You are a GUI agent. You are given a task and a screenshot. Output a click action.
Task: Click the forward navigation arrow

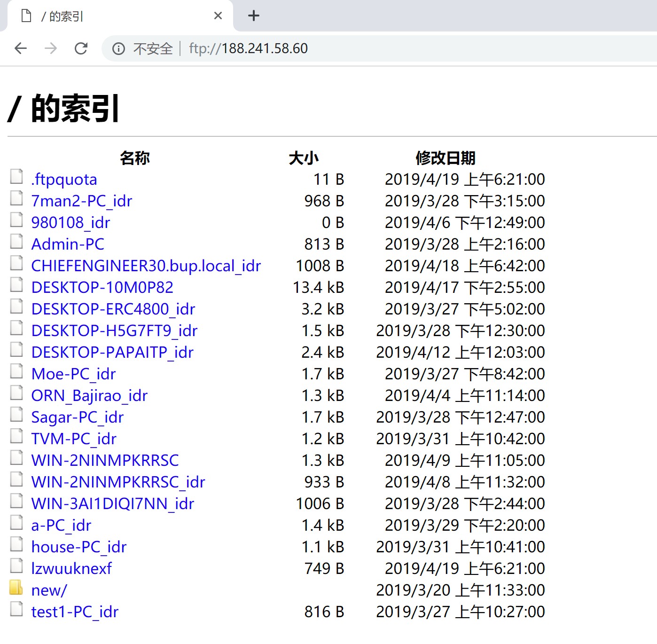coord(51,48)
